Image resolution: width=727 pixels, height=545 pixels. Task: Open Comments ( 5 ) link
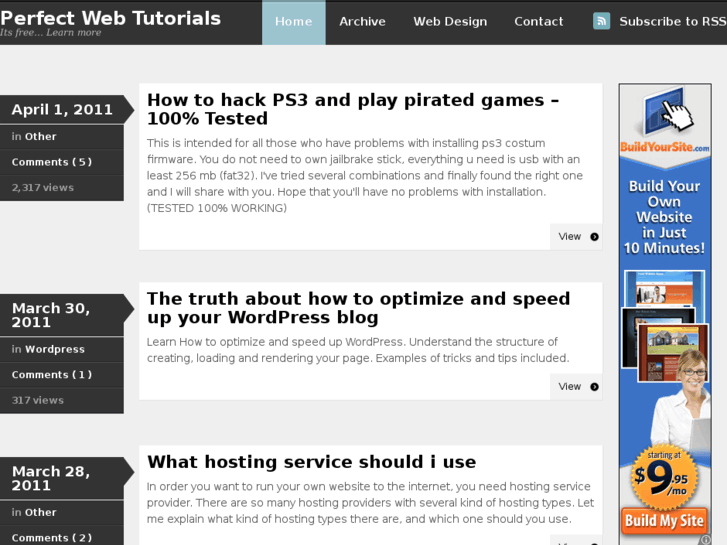pyautogui.click(x=52, y=162)
